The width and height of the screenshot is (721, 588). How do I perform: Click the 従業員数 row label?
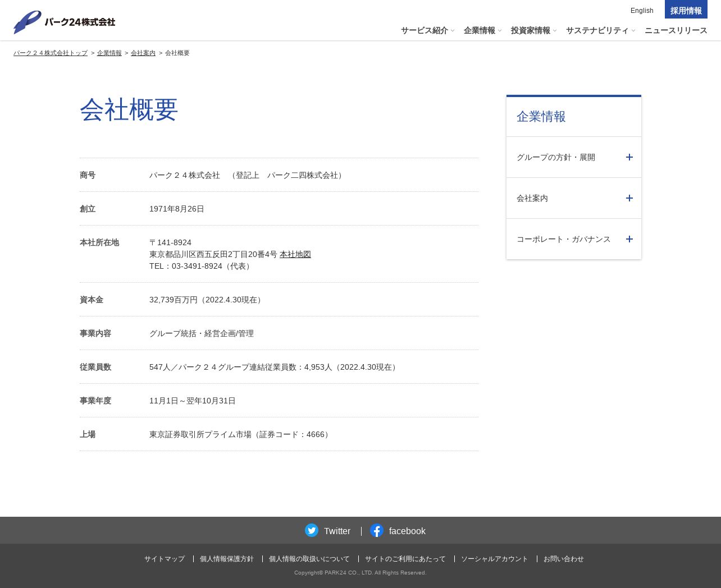(95, 367)
